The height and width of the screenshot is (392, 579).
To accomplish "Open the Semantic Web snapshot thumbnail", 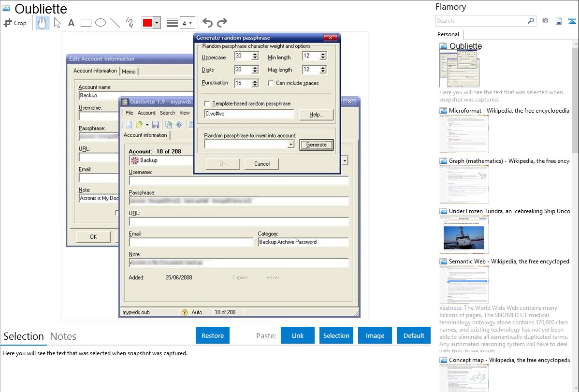I will pos(464,285).
